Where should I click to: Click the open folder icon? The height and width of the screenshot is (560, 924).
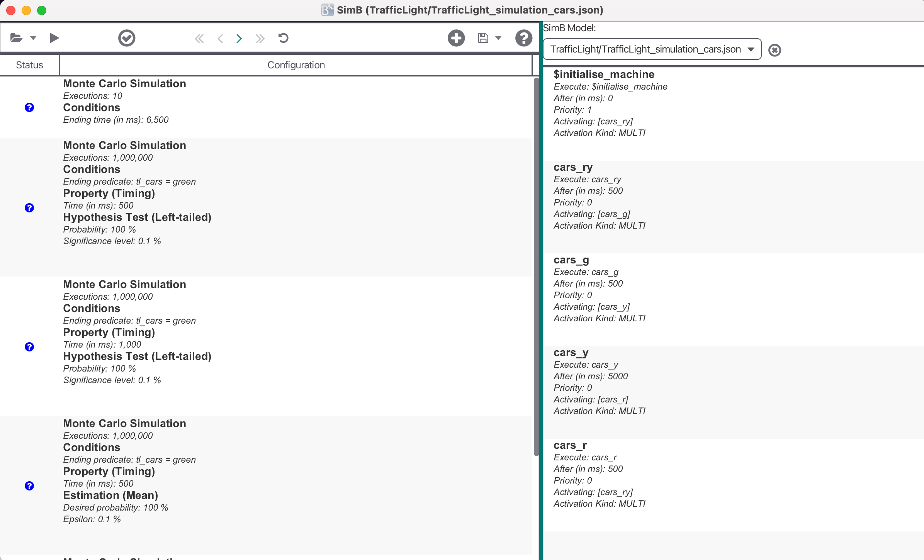[x=16, y=38]
